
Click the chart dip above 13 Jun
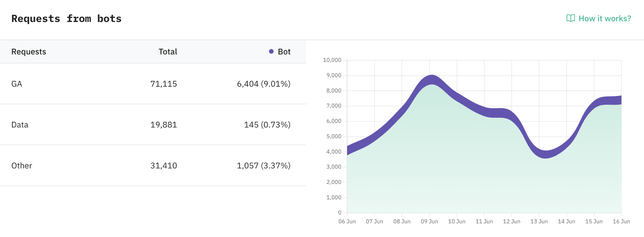click(546, 154)
